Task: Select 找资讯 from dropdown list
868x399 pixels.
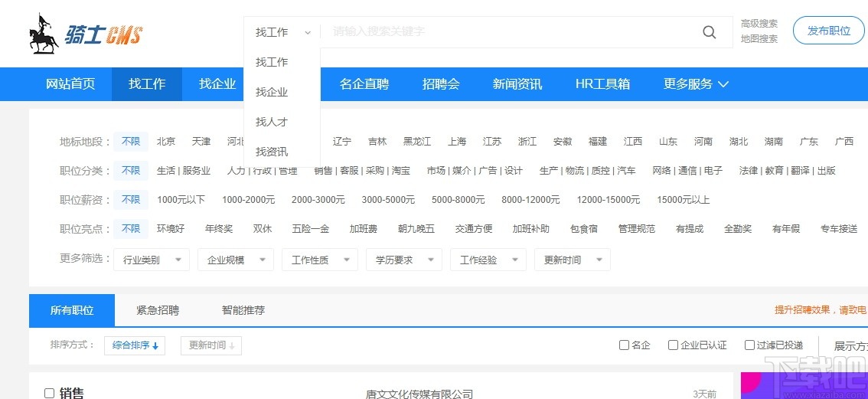Action: click(x=272, y=152)
